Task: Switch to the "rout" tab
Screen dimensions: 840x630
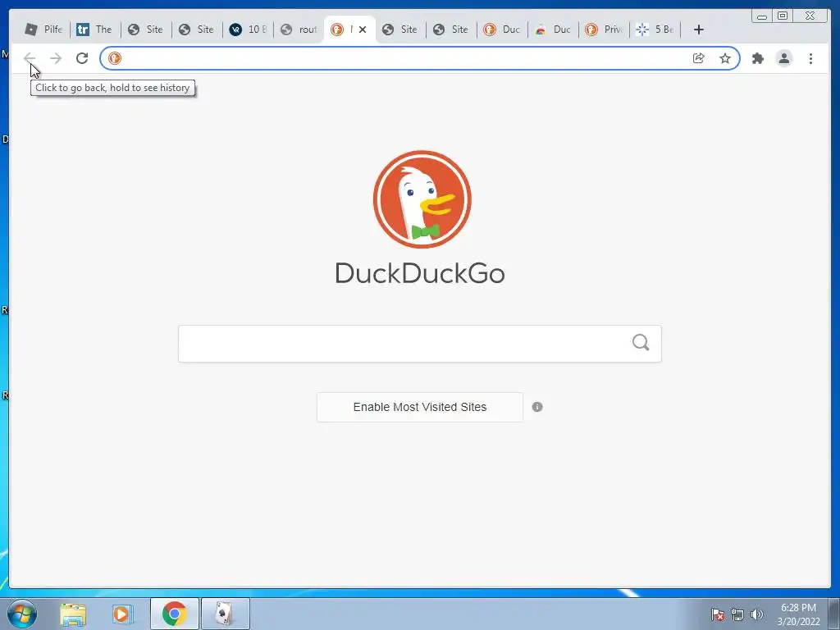Action: (299, 30)
